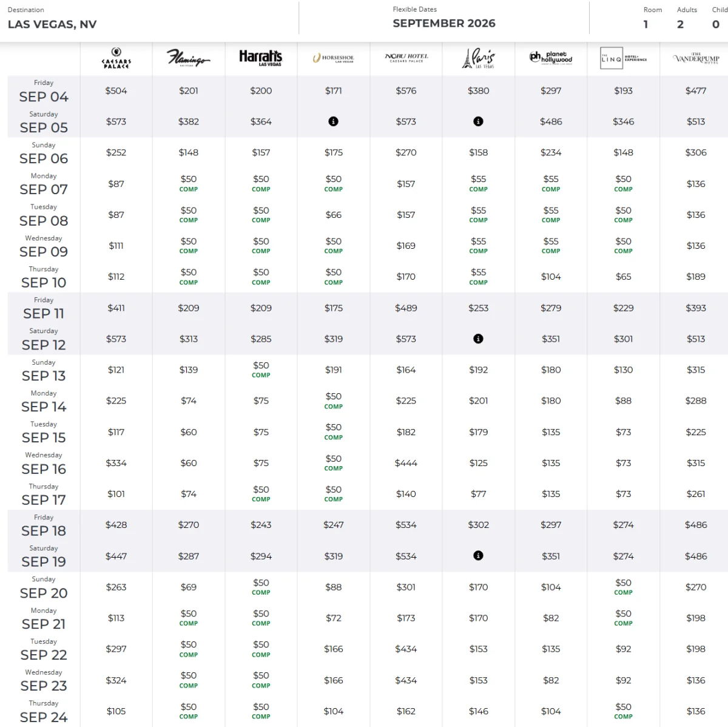Choose Paris $179 rate on Sep 15

(x=478, y=432)
